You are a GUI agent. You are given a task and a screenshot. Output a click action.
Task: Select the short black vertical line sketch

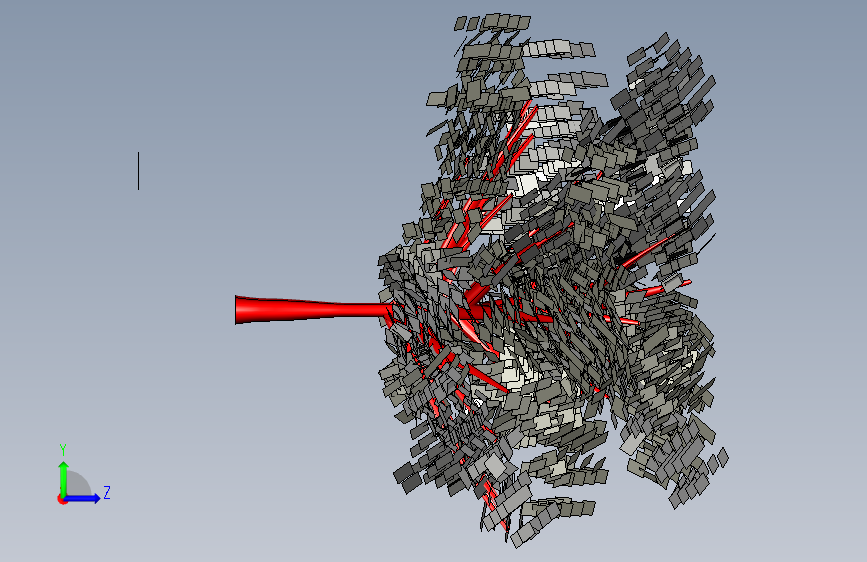tap(138, 171)
